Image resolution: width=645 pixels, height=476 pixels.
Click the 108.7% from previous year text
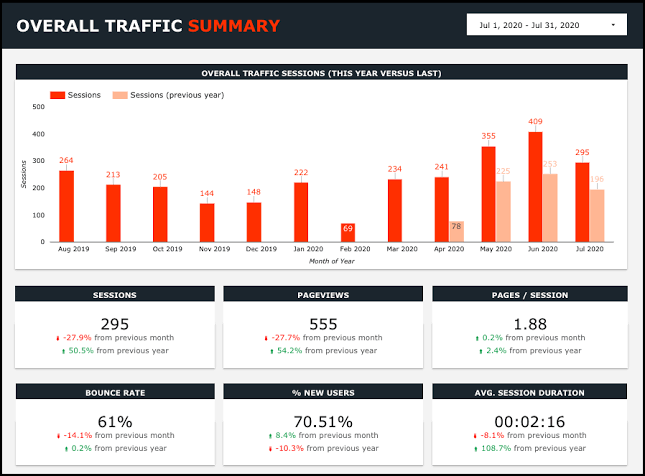coord(534,448)
